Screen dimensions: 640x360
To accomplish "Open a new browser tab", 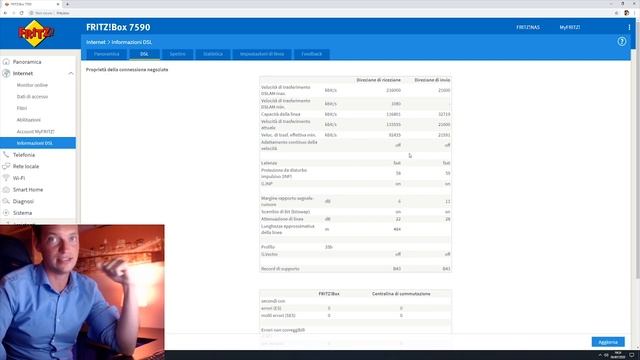I will [67, 4].
